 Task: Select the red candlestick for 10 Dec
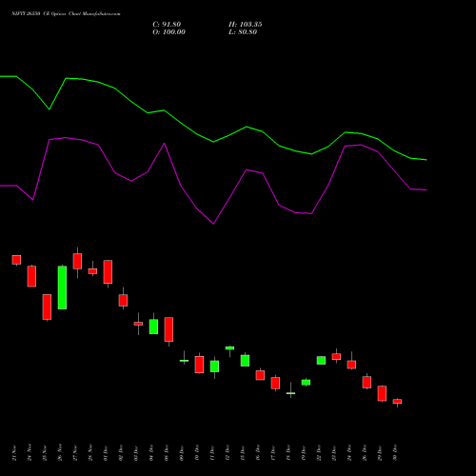[x=199, y=365]
